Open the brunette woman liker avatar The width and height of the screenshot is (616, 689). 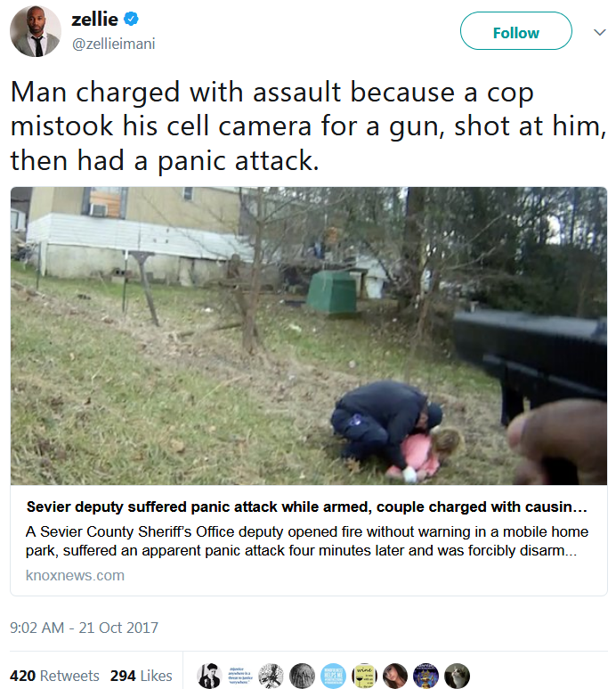tap(395, 676)
